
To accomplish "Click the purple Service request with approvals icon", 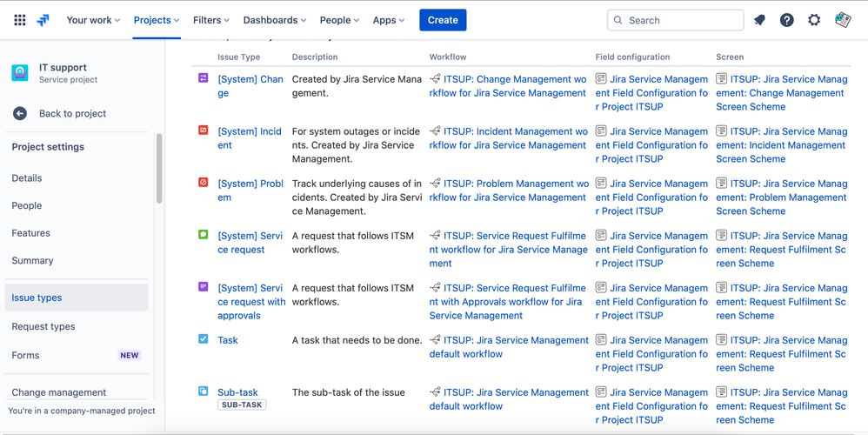I will point(204,287).
